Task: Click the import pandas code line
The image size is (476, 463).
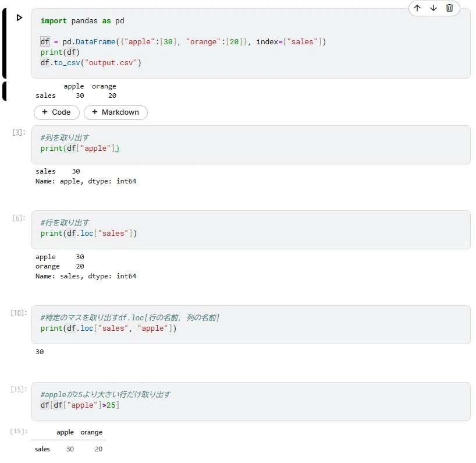Action: coord(82,20)
